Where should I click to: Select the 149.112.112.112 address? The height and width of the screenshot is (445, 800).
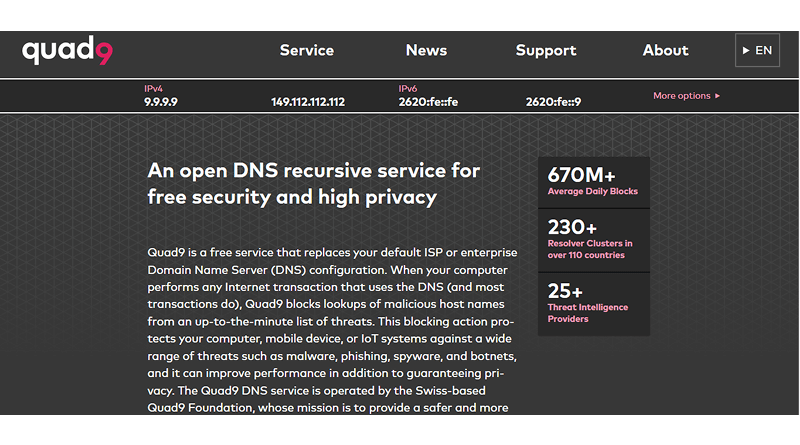[x=308, y=102]
